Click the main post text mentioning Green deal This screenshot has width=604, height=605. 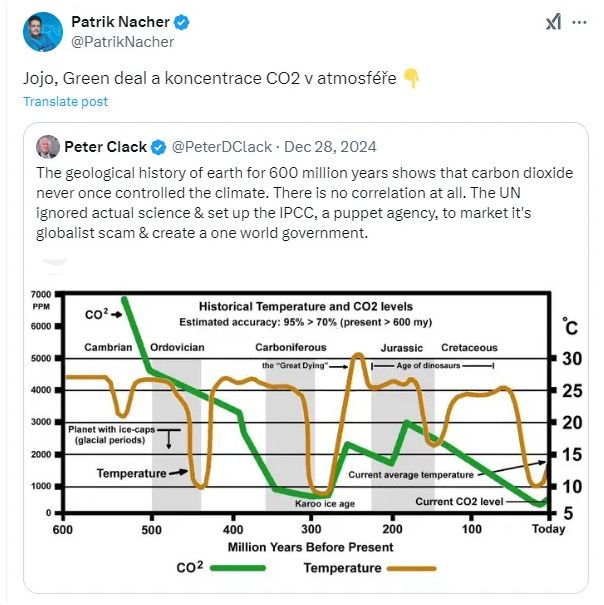click(209, 77)
